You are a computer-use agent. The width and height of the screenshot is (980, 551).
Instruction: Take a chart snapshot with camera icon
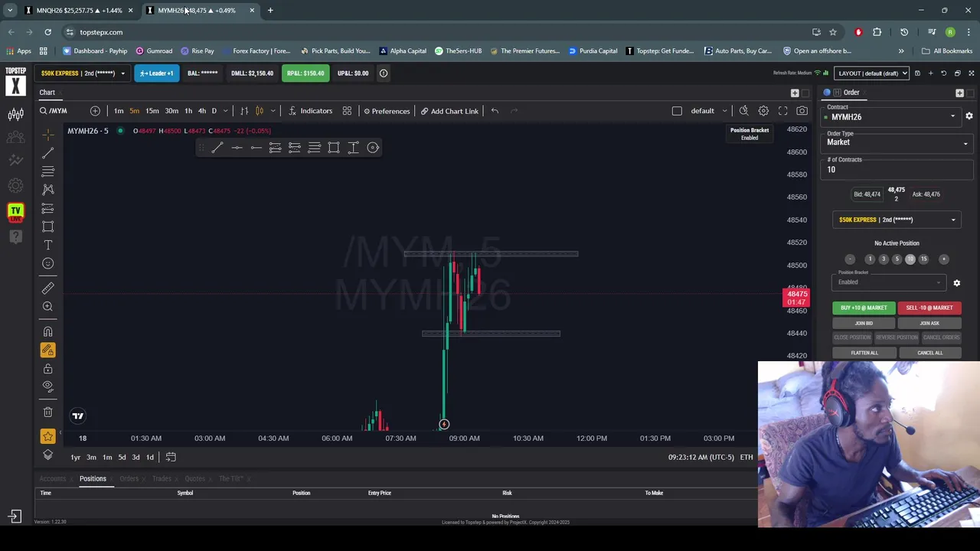(802, 111)
